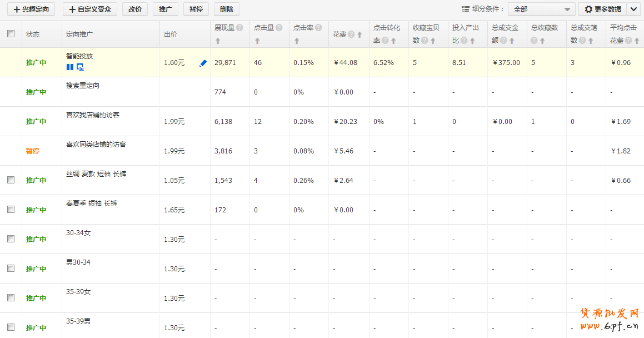
Task: Click the pause icon under 智能投放
Action: coord(69,67)
